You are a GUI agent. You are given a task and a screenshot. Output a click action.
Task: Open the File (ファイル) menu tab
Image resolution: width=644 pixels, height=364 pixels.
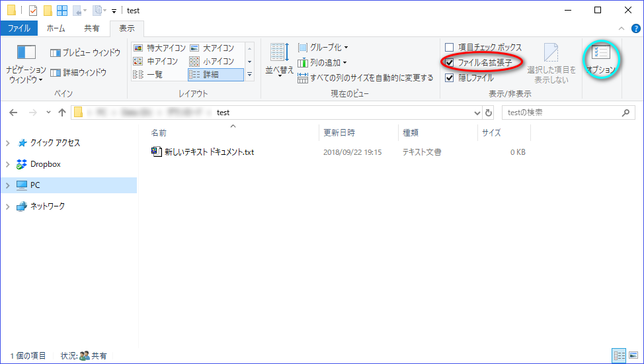19,28
